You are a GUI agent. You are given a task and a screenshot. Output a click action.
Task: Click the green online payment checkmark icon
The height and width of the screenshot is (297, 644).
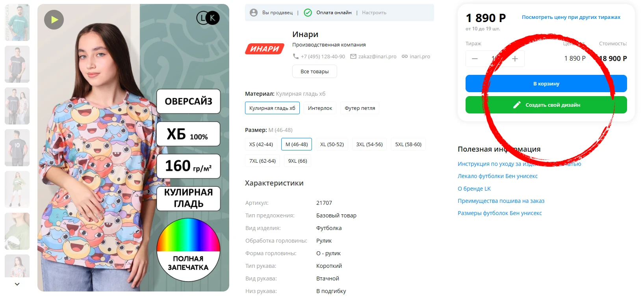308,13
